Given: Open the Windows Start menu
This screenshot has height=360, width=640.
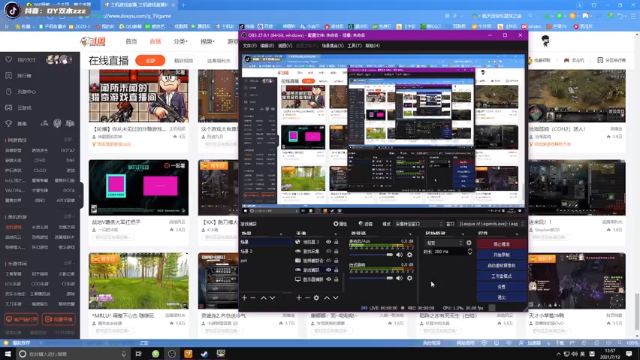Looking at the screenshot, I should 8,354.
